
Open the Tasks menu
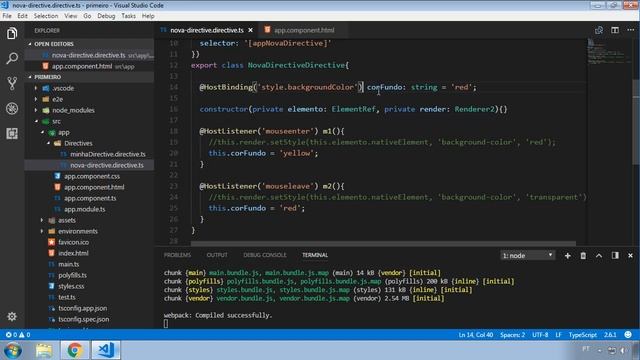[x=128, y=16]
